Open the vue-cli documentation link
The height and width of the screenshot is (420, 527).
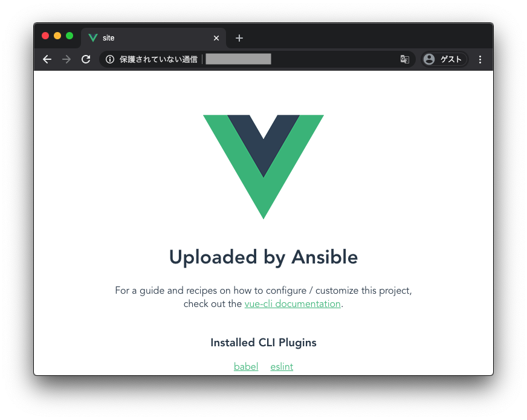click(x=293, y=304)
